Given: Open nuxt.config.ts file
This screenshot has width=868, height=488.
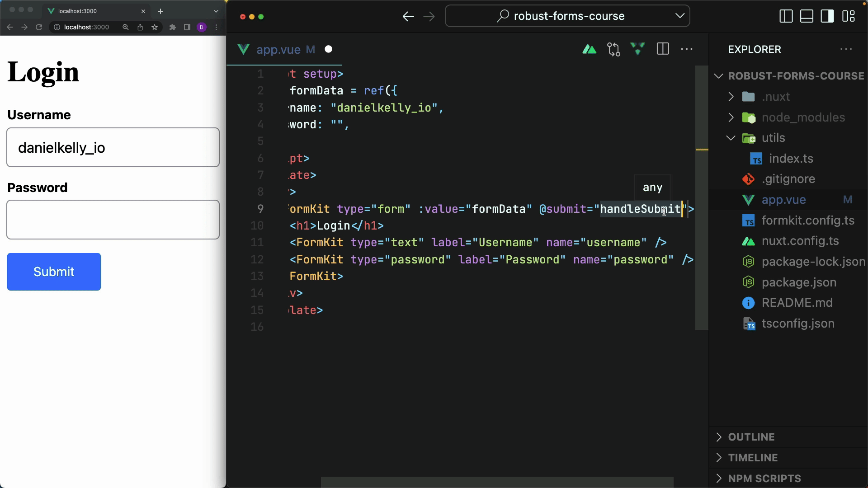Looking at the screenshot, I should pos(788,241).
